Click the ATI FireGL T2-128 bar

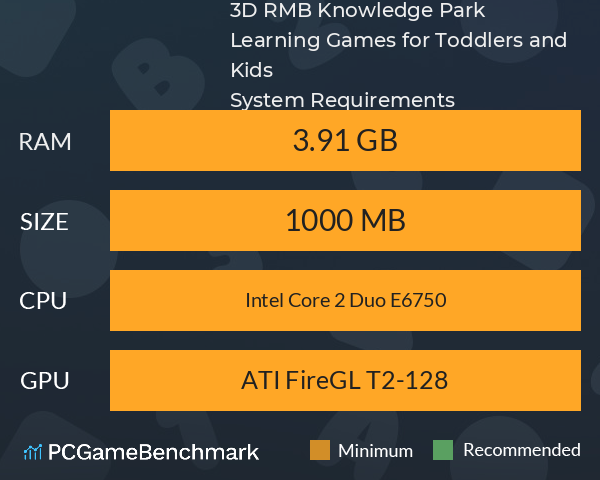345,380
